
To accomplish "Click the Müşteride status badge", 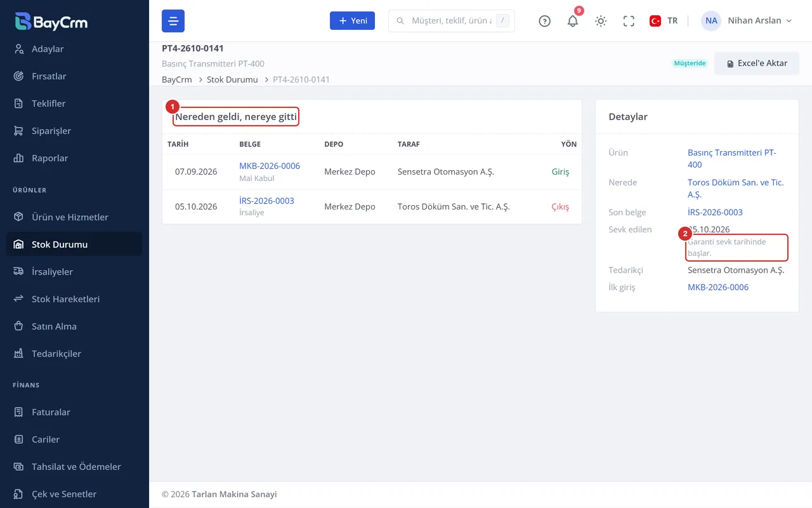I will (x=690, y=63).
